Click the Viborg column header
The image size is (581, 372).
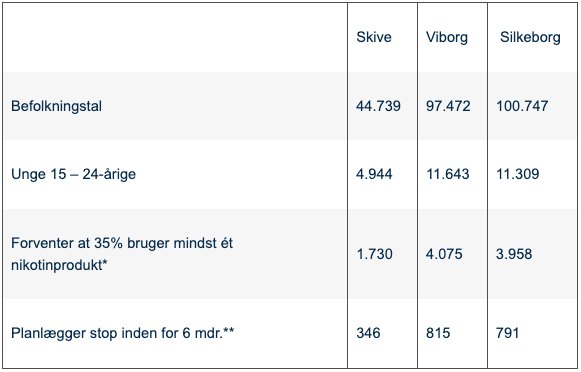446,37
